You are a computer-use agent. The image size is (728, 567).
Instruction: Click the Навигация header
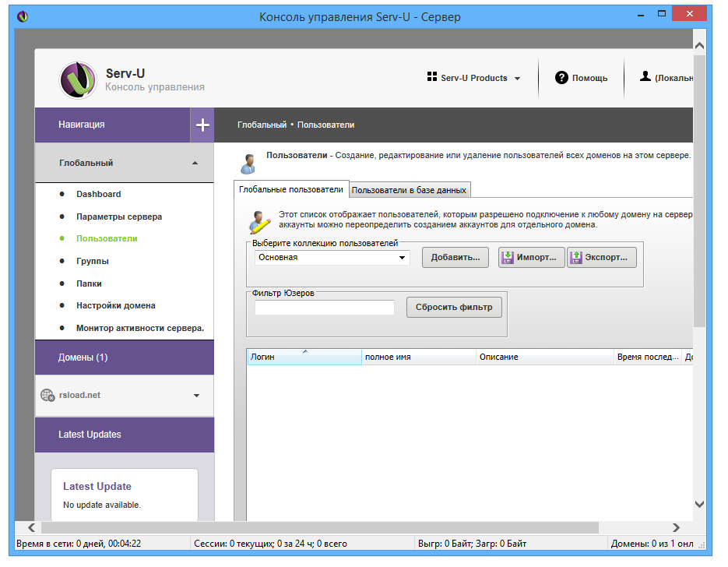coord(112,125)
